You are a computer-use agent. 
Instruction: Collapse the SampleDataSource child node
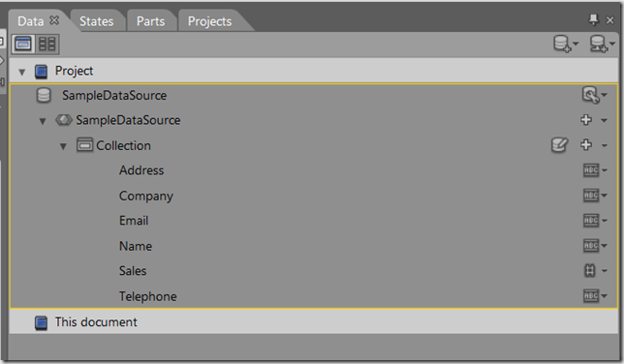[x=43, y=121]
